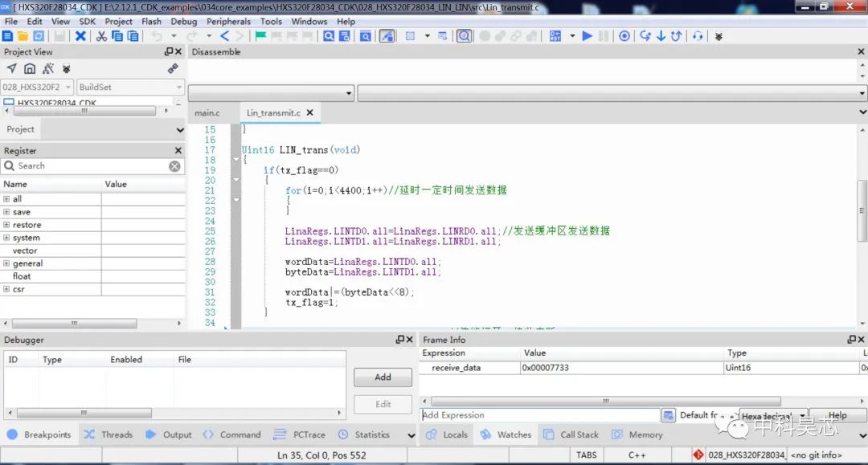Click the Copy icon beside the scissors
The width and height of the screenshot is (868, 465).
[117, 36]
